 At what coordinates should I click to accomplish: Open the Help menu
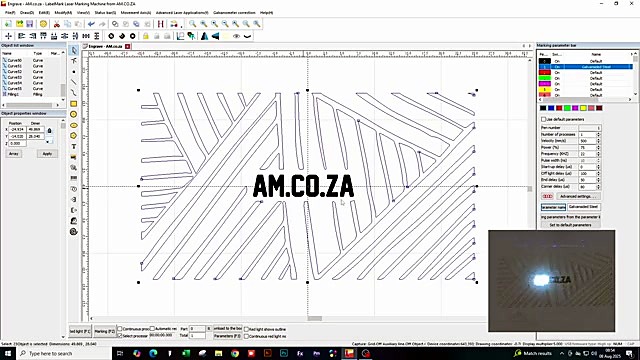click(x=267, y=13)
